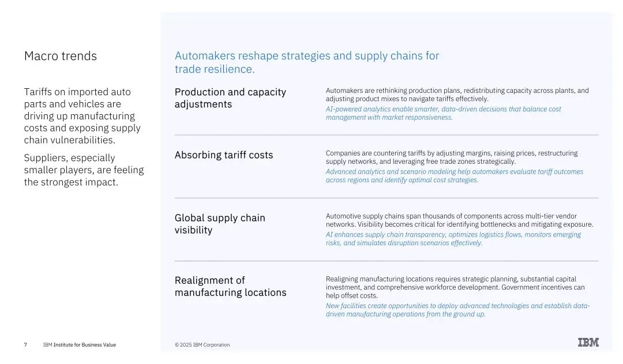The width and height of the screenshot is (623, 364).
Task: Click IBM Institute for Business Value footer
Action: click(x=79, y=345)
